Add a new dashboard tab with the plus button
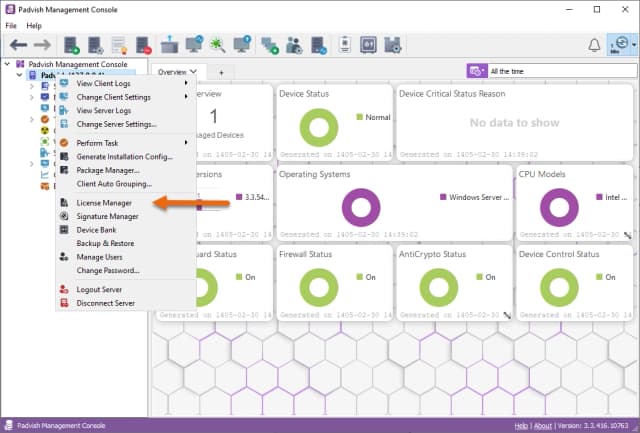Image resolution: width=640 pixels, height=433 pixels. (x=221, y=72)
